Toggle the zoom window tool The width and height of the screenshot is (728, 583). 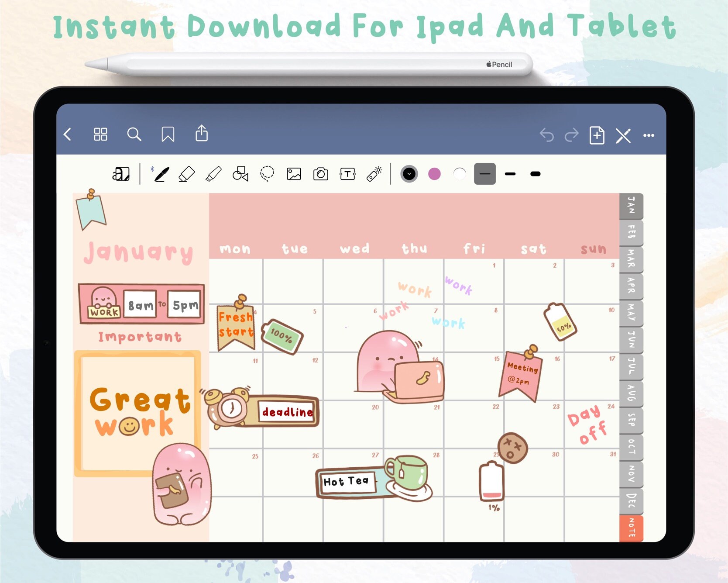pos(121,174)
